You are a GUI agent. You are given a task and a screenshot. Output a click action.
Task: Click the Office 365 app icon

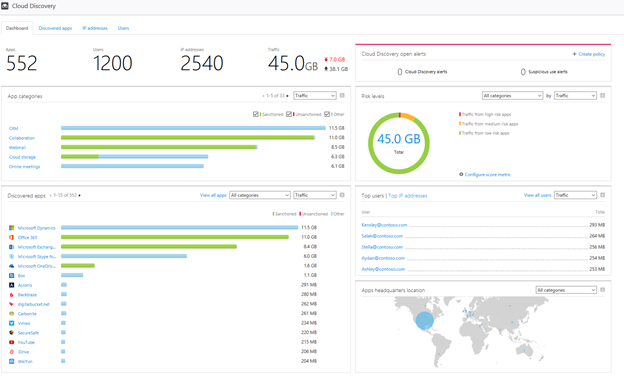(12, 237)
